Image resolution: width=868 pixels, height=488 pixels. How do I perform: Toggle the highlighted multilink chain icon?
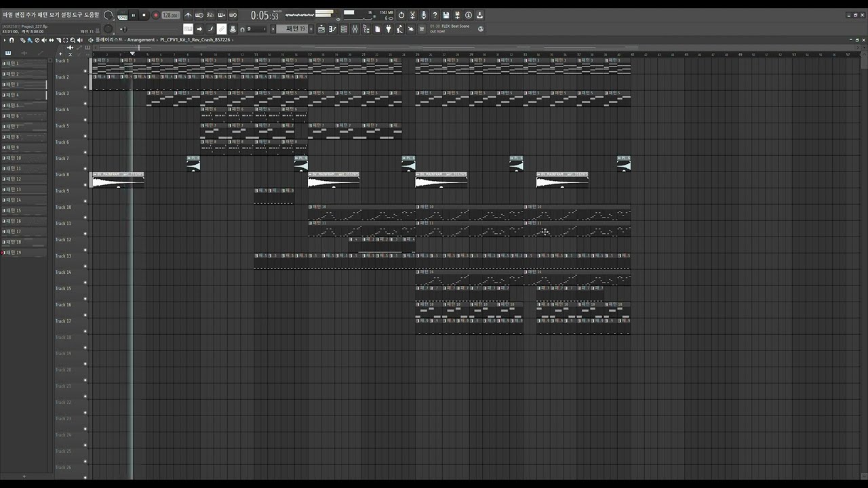point(222,29)
